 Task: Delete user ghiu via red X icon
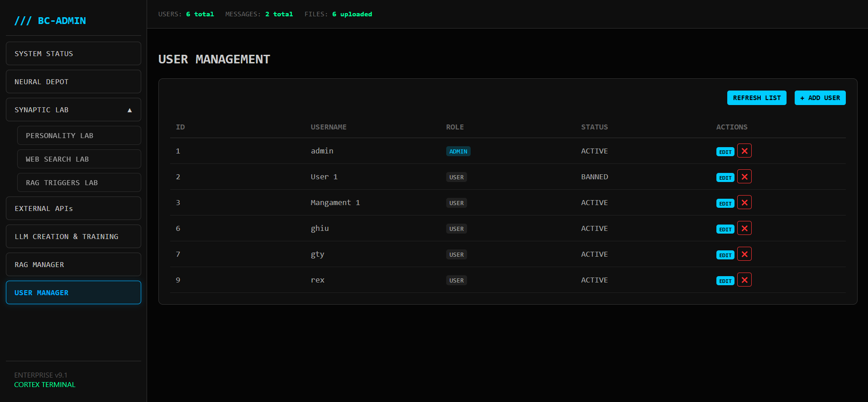[x=744, y=228]
